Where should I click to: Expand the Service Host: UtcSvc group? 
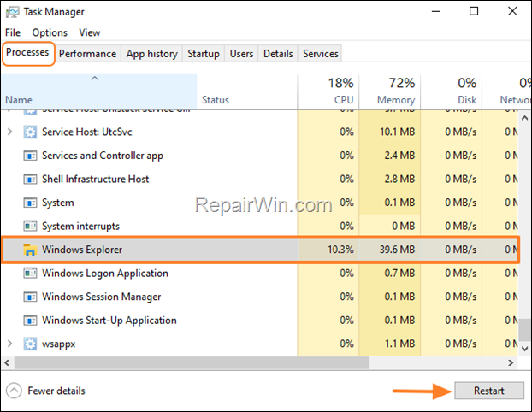point(10,132)
